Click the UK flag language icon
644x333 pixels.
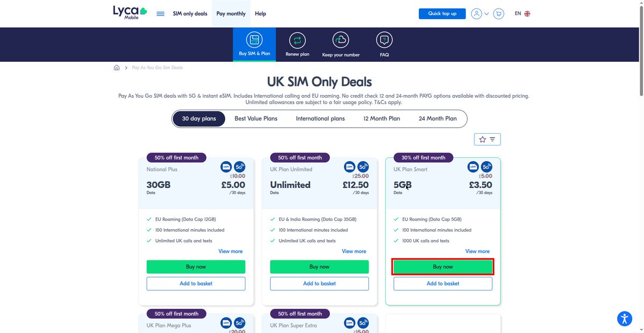coord(527,13)
